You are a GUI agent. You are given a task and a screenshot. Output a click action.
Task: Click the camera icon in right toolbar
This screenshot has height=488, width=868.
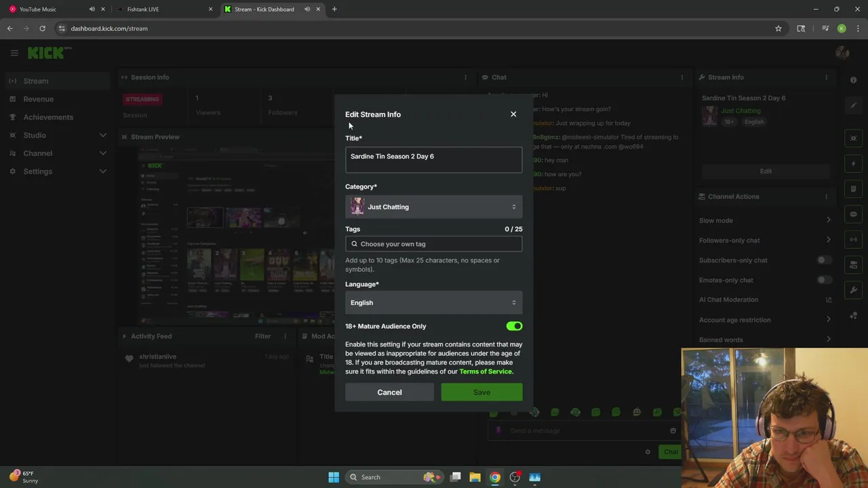(854, 265)
